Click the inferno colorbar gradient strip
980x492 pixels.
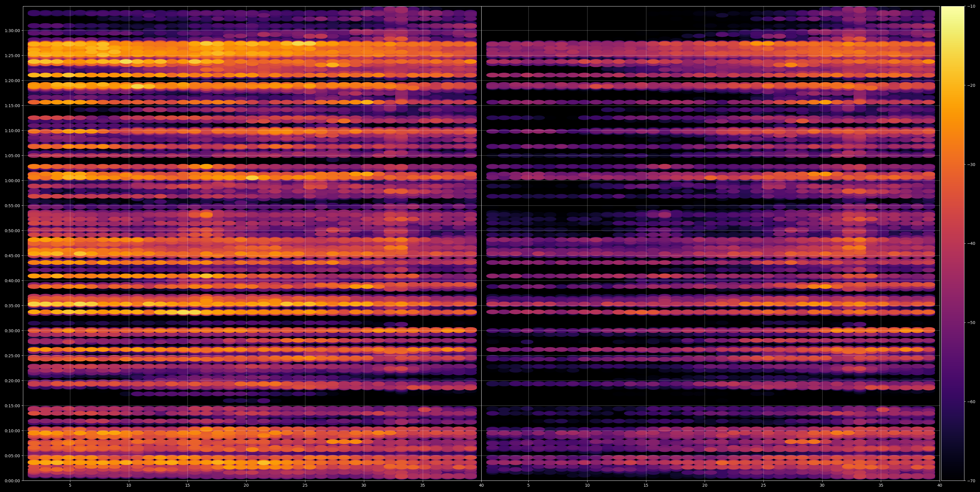pos(953,244)
